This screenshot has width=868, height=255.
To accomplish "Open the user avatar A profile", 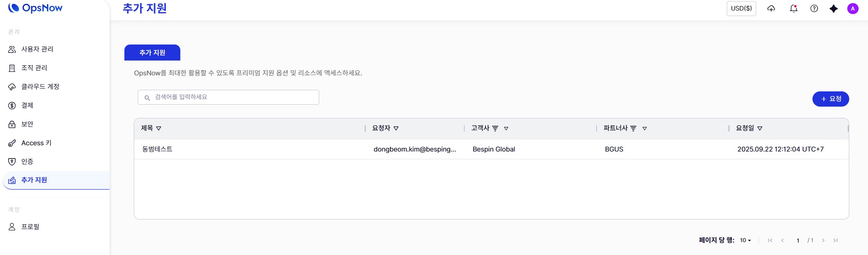I will point(853,9).
